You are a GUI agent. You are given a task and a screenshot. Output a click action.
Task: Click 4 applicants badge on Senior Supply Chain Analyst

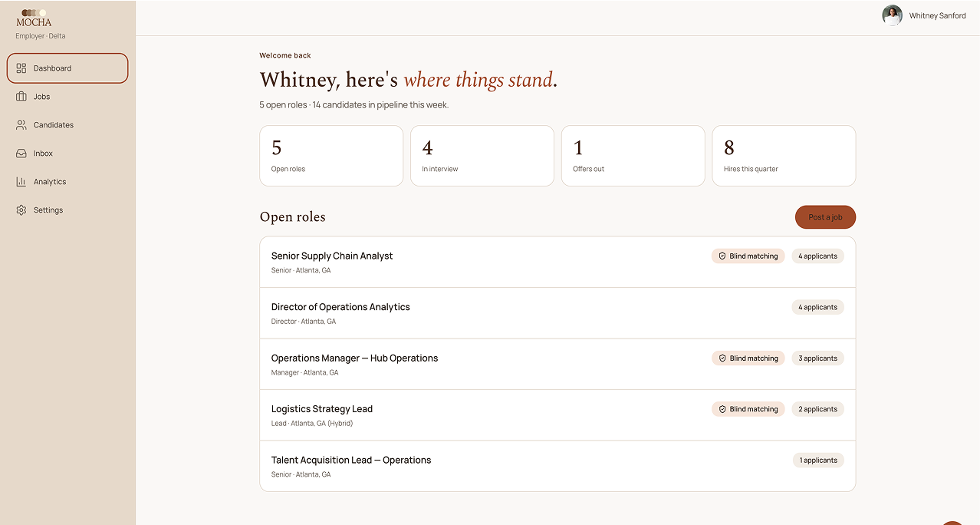(818, 256)
